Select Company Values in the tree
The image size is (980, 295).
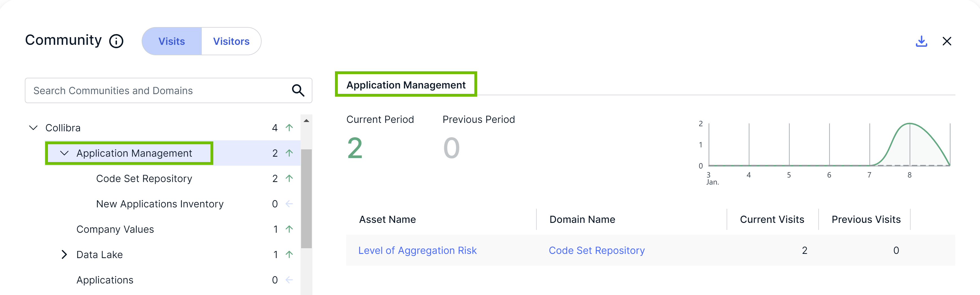115,229
